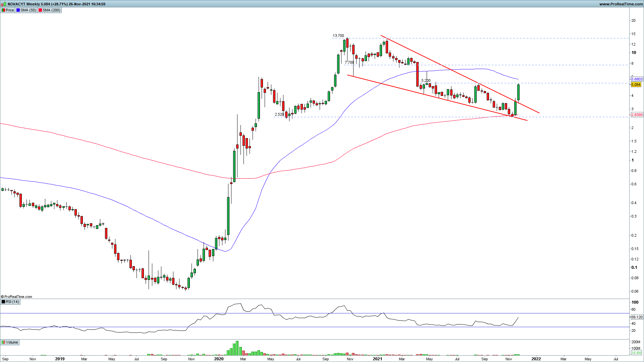The width and height of the screenshot is (644, 362).
Task: Click the 2.6568 SMA 200 value tag
Action: click(637, 115)
